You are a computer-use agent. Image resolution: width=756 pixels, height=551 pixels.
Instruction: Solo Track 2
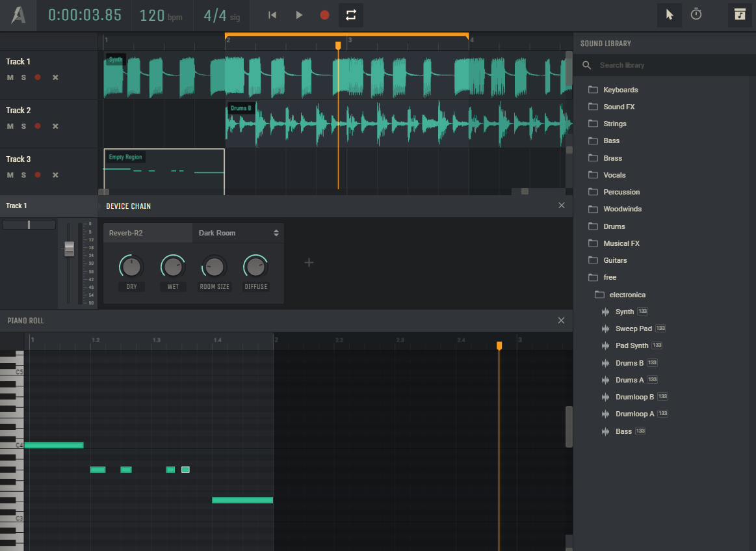tap(23, 126)
